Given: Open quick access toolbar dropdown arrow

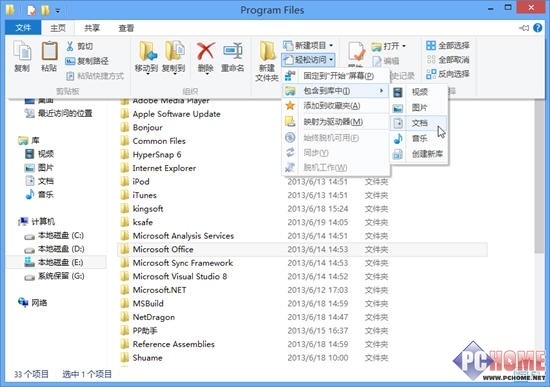Looking at the screenshot, I should (58, 11).
